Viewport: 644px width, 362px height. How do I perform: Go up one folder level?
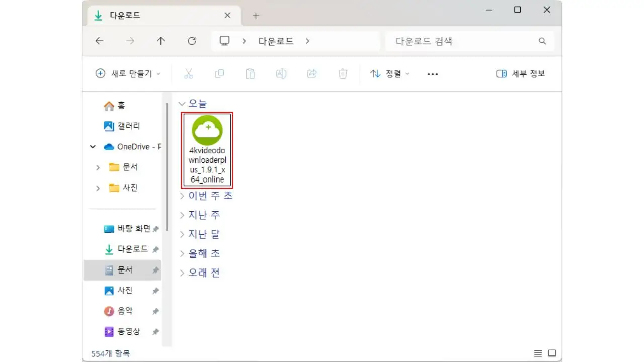[x=161, y=41]
